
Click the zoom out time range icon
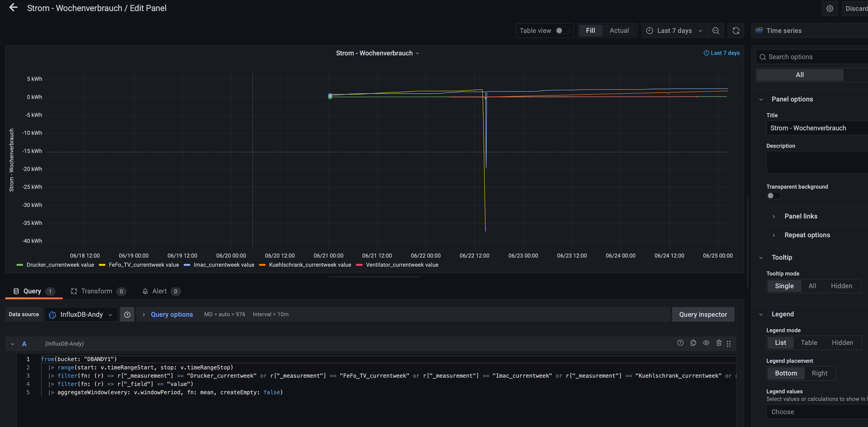716,31
